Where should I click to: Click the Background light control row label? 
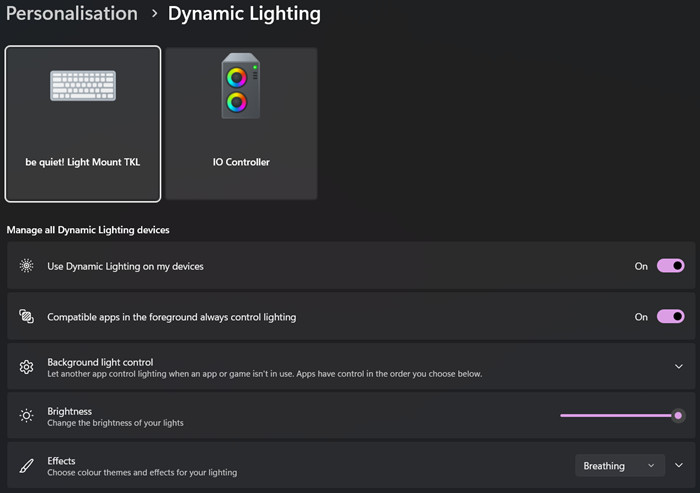(100, 362)
